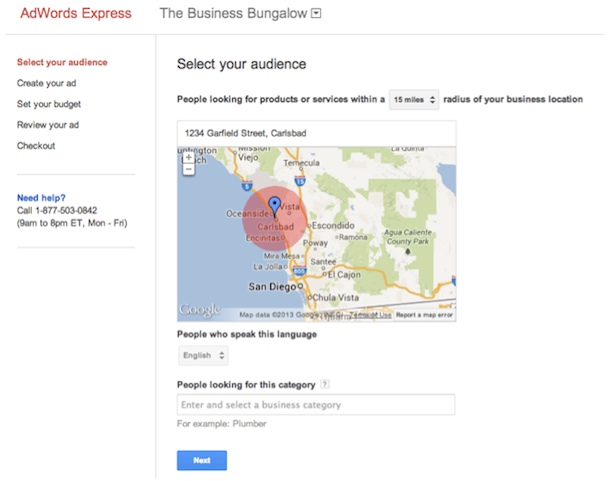The image size is (611, 481).
Task: Click phone number 1-877-503-0842 text
Action: click(66, 210)
